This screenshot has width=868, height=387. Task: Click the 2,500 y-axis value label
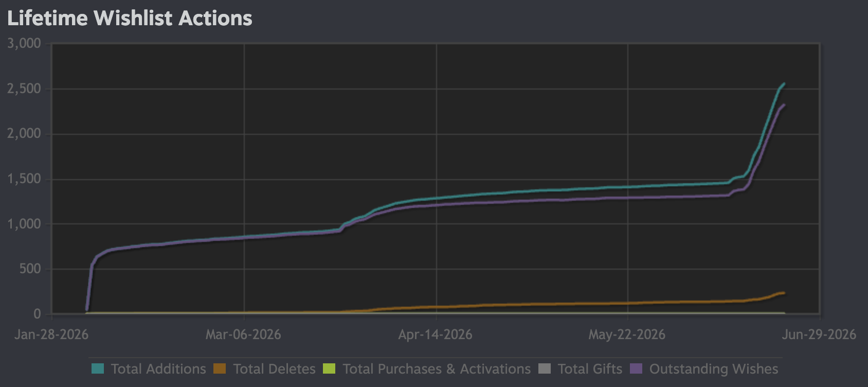[24, 89]
